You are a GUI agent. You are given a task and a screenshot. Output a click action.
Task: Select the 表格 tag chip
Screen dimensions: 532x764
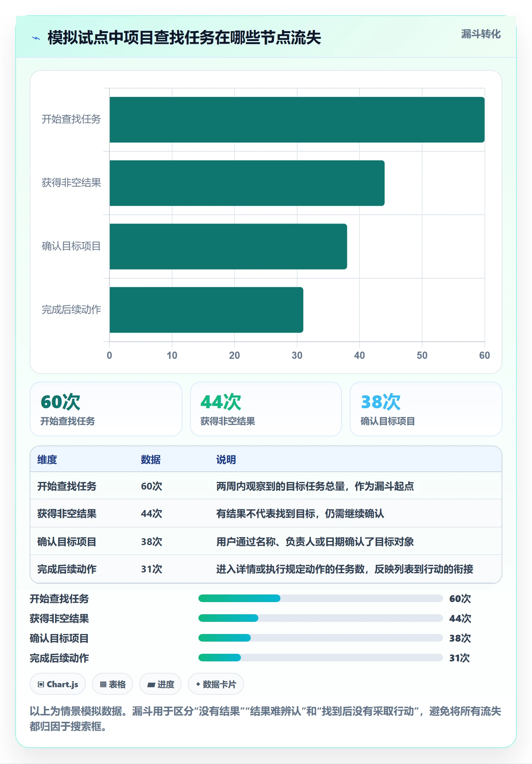tap(112, 684)
